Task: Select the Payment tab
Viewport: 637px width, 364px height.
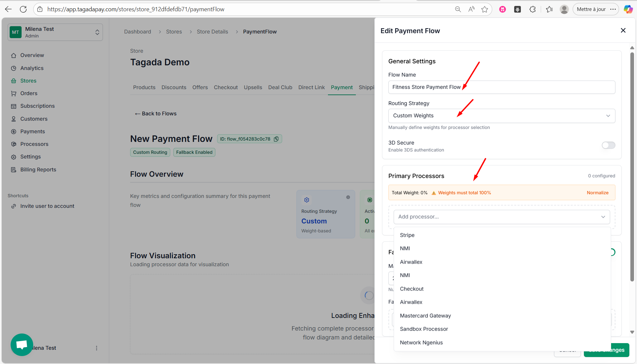Action: pyautogui.click(x=342, y=87)
